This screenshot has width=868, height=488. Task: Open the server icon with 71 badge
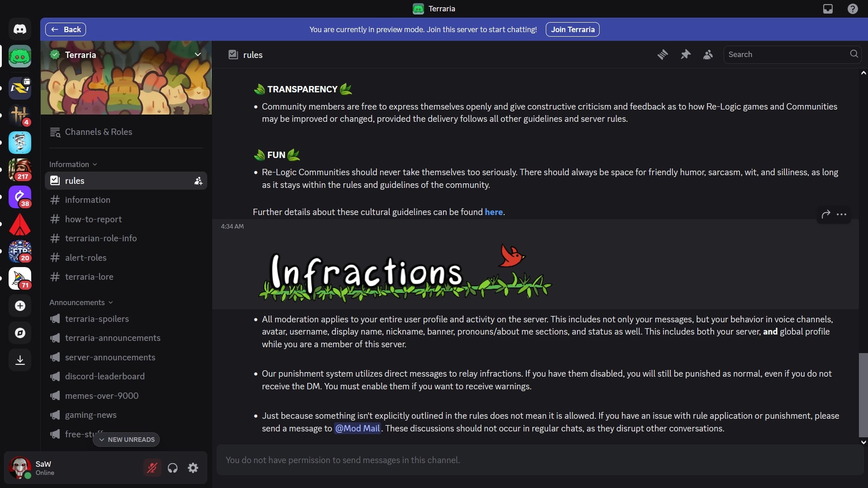click(x=20, y=278)
